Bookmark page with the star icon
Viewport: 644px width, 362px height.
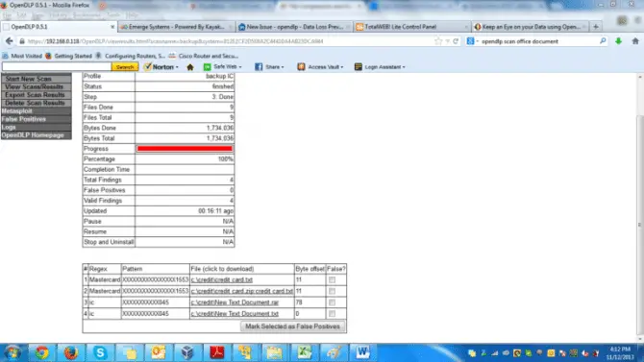[438, 41]
